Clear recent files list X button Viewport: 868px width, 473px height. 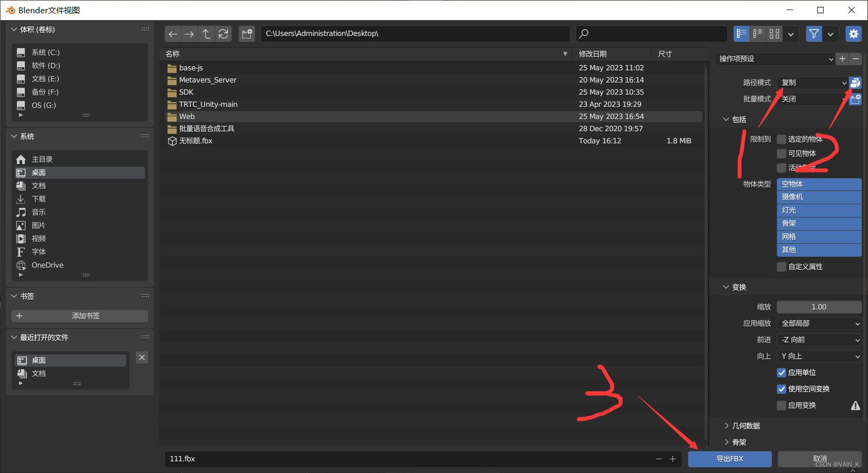point(142,358)
